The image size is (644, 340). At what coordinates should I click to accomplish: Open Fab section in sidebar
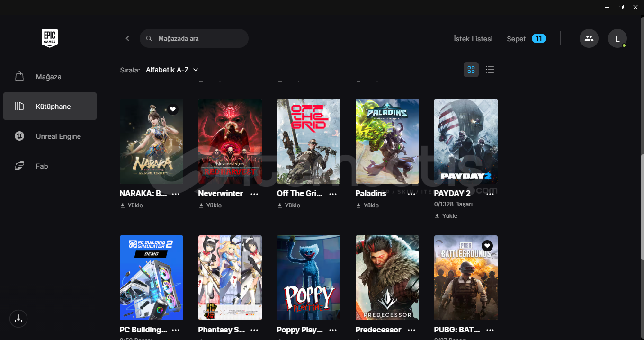(x=50, y=166)
